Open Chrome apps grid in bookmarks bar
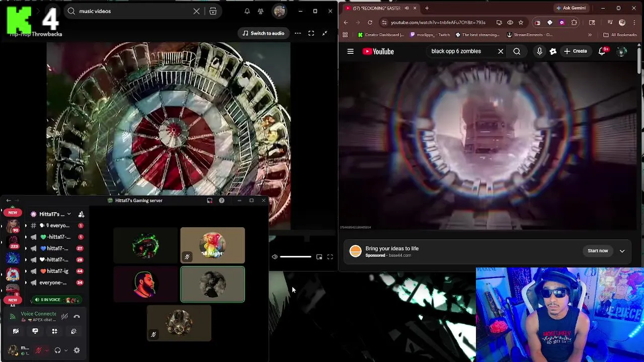This screenshot has height=362, width=644. click(x=345, y=35)
